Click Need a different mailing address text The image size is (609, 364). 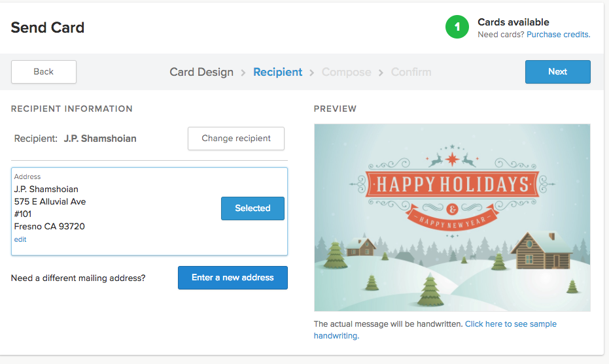click(78, 278)
